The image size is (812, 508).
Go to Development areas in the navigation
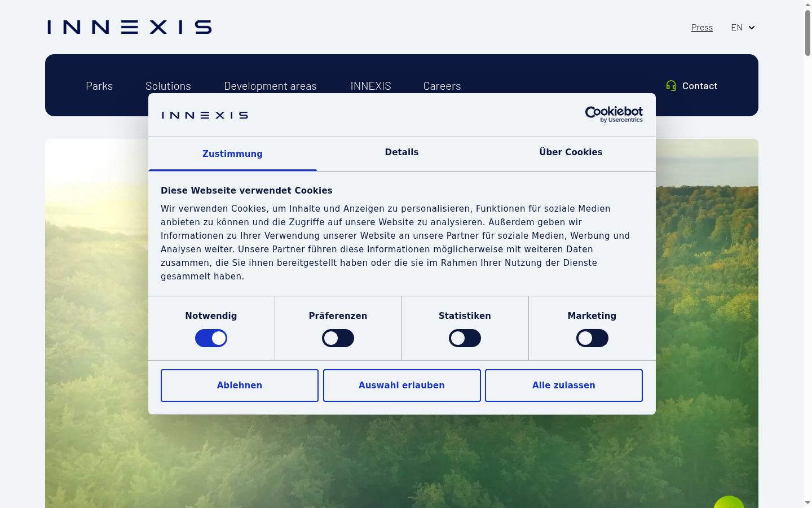tap(270, 86)
